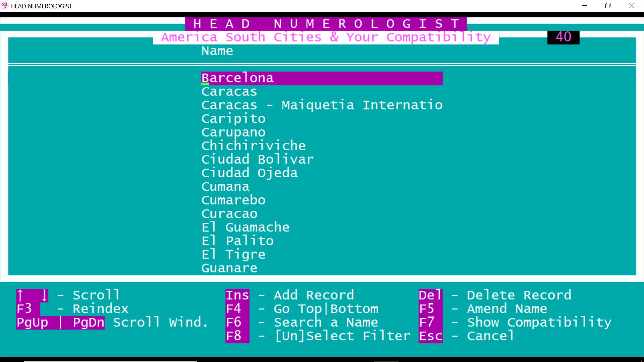
Task: Click the app icon in the title bar
Action: (x=5, y=6)
